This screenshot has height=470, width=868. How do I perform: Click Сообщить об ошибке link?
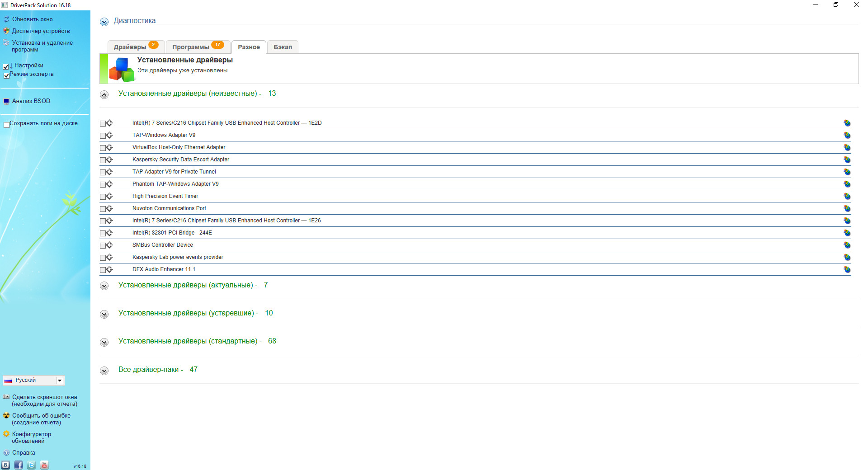click(x=41, y=419)
